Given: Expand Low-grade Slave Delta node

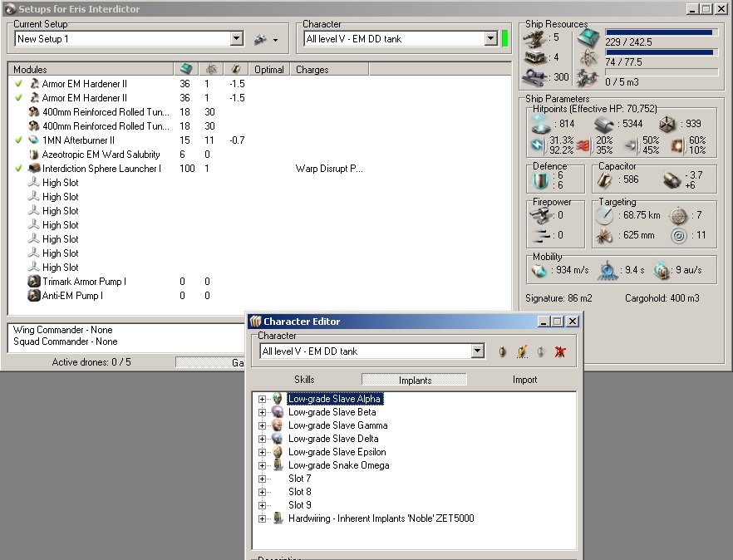Looking at the screenshot, I should [262, 439].
